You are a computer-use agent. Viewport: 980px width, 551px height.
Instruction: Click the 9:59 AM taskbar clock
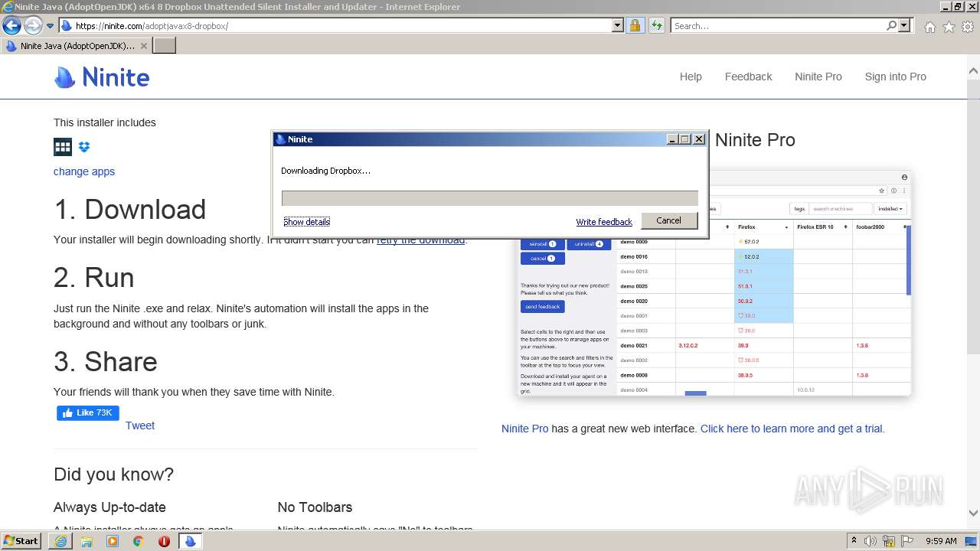point(941,541)
